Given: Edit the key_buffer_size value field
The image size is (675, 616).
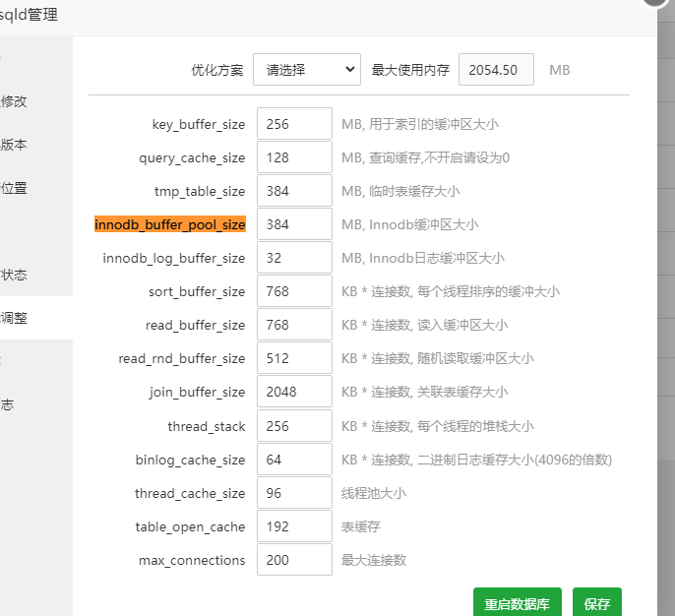Looking at the screenshot, I should 294,124.
